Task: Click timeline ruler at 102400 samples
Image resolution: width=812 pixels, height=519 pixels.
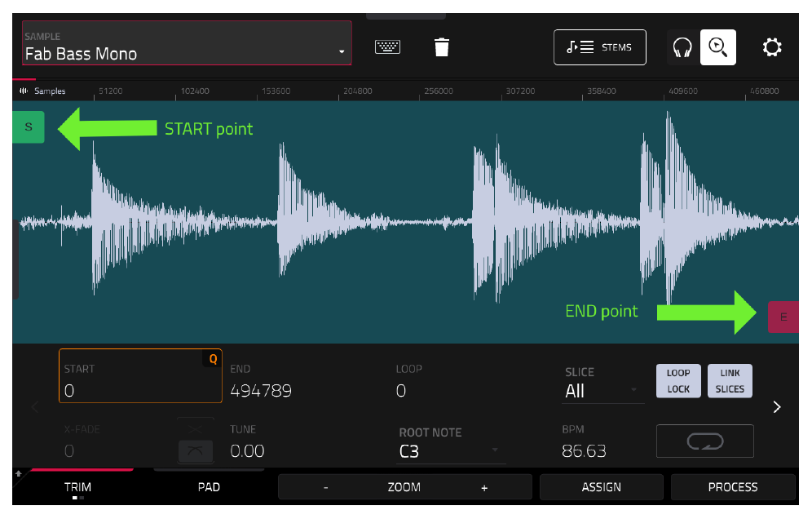Action: coord(195,91)
